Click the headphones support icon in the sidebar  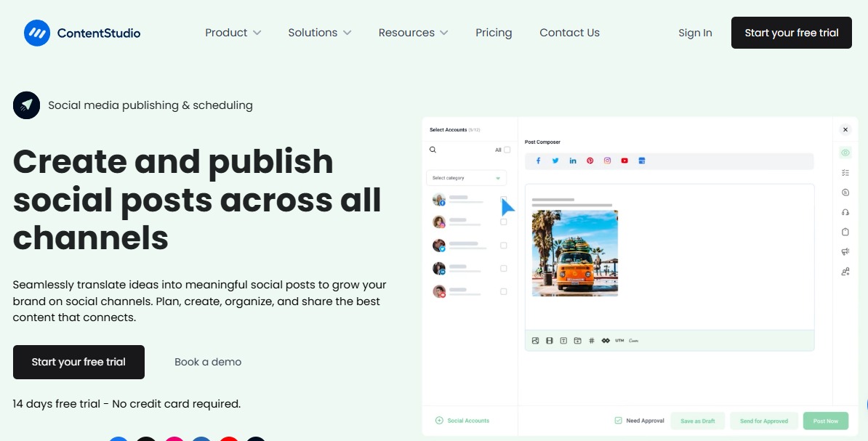845,212
